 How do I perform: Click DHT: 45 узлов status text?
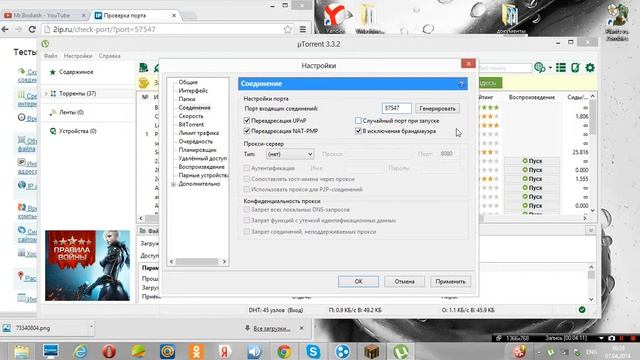[276, 310]
